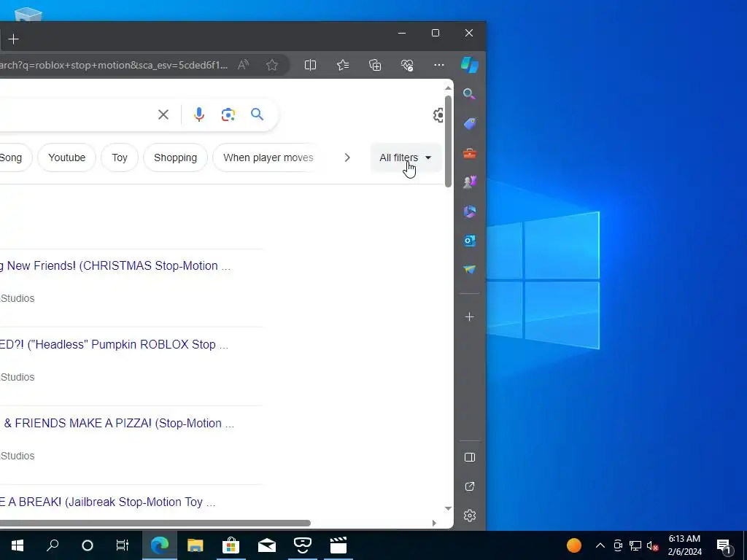Start Google voice search microphone
The width and height of the screenshot is (747, 560).
click(x=199, y=114)
